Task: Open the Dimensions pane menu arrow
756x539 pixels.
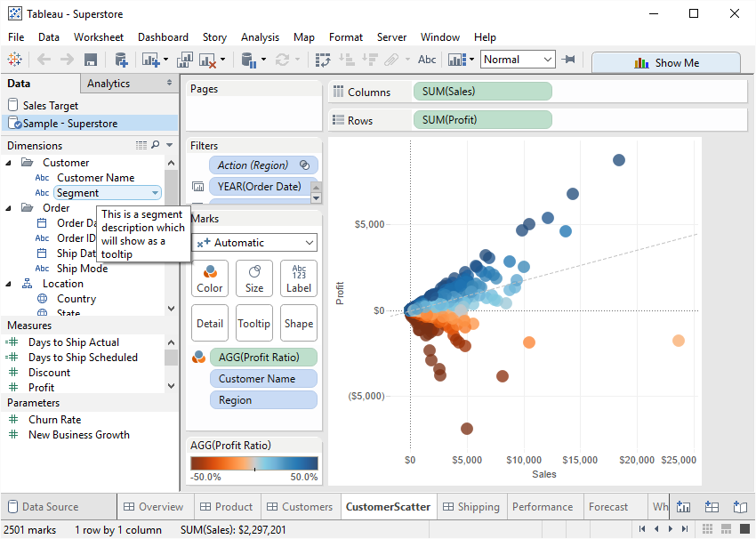Action: [169, 145]
